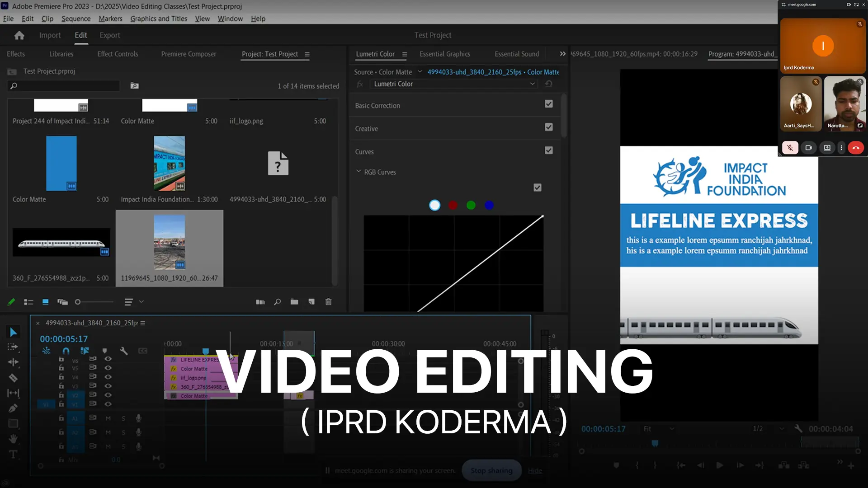Reset Lumetri Color effect
This screenshot has height=488, width=868.
coord(548,84)
